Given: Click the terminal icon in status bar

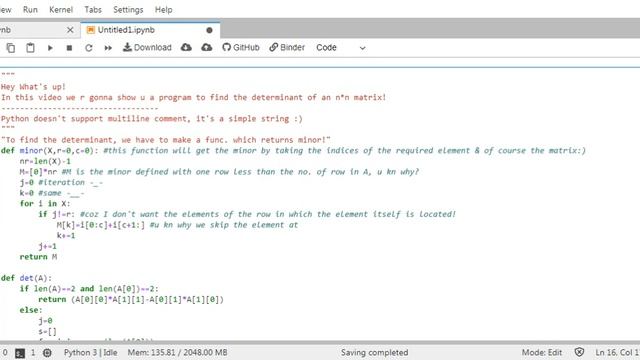Looking at the screenshot, I should [x=20, y=353].
